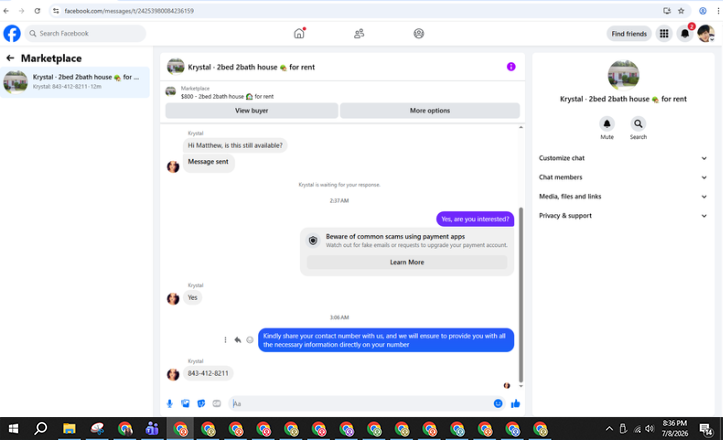Reply to the blue message
Screen dimensions: 723x440
coord(237,340)
